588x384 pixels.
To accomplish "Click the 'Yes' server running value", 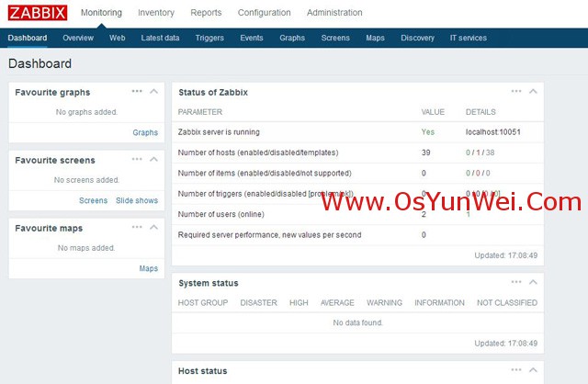I will pyautogui.click(x=428, y=132).
